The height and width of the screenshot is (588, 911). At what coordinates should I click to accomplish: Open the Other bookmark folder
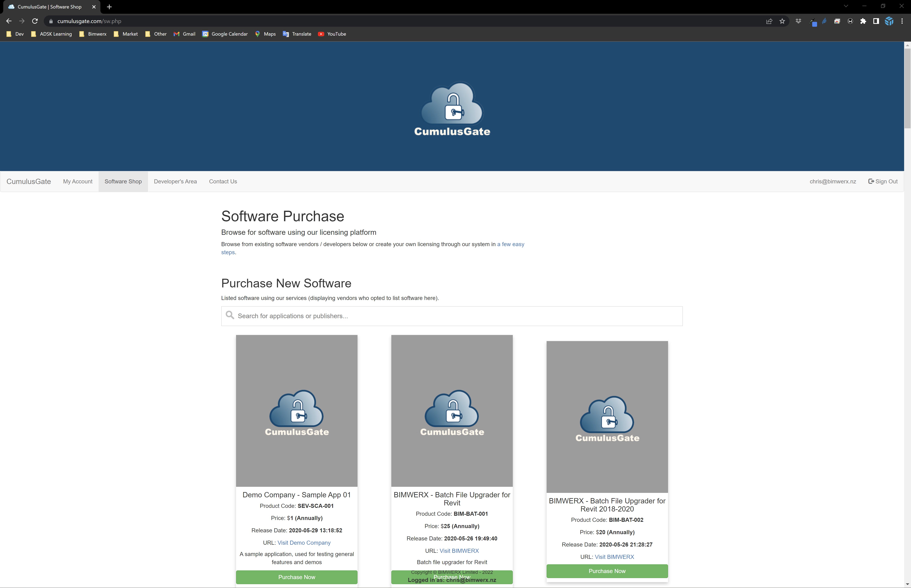click(156, 34)
